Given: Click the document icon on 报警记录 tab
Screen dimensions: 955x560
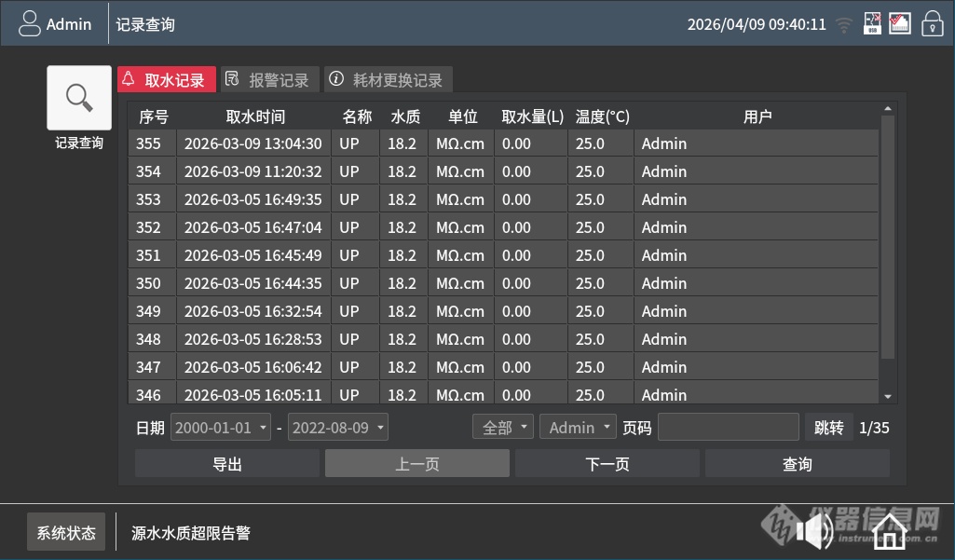Looking at the screenshot, I should pyautogui.click(x=232, y=78).
